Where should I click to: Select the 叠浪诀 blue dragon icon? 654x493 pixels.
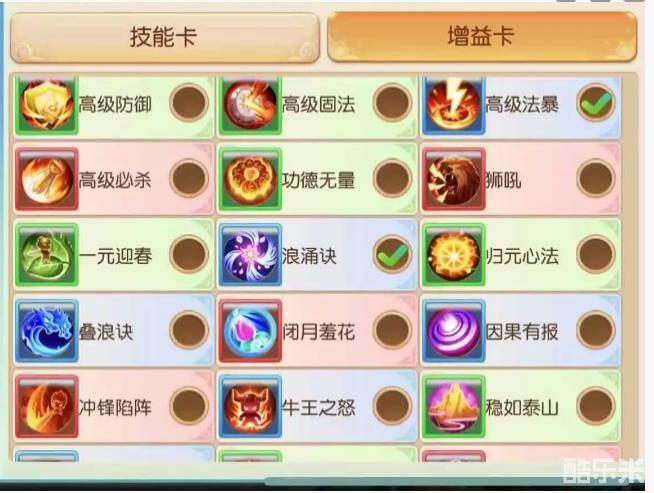pos(46,330)
